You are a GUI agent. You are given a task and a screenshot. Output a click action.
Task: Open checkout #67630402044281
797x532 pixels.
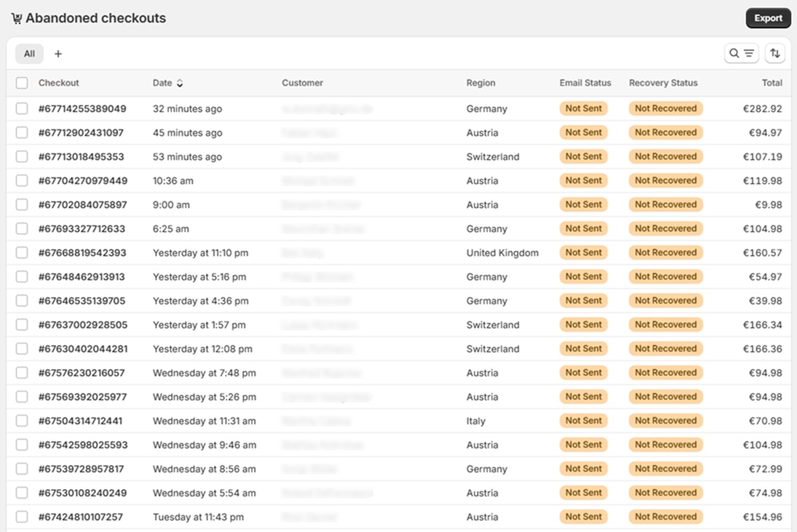coord(83,349)
